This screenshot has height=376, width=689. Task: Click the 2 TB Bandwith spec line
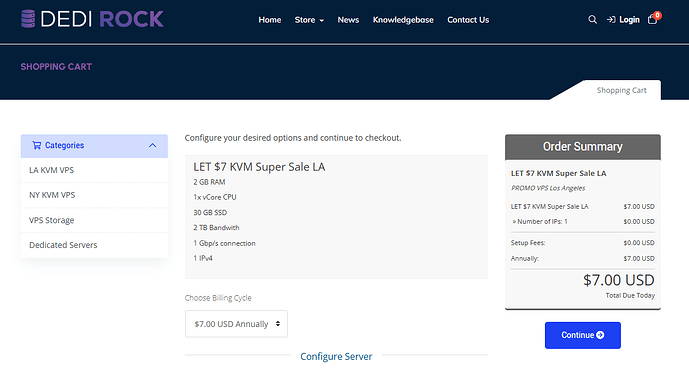pos(216,228)
